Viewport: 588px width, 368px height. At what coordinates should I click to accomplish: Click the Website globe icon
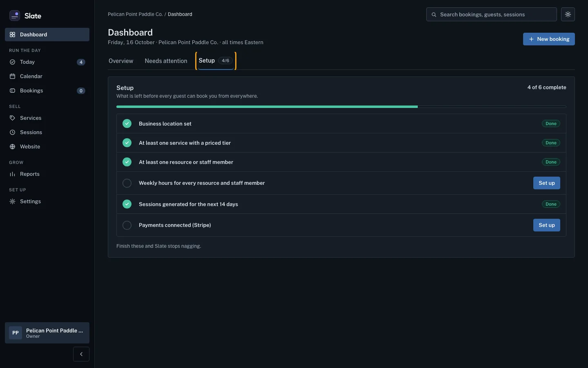[x=12, y=147]
